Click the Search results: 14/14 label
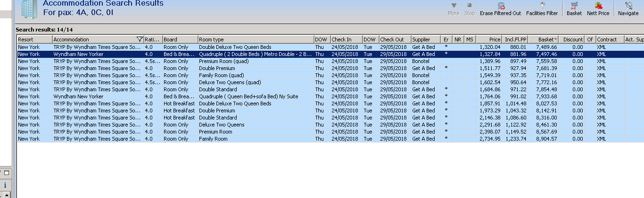 (44, 30)
